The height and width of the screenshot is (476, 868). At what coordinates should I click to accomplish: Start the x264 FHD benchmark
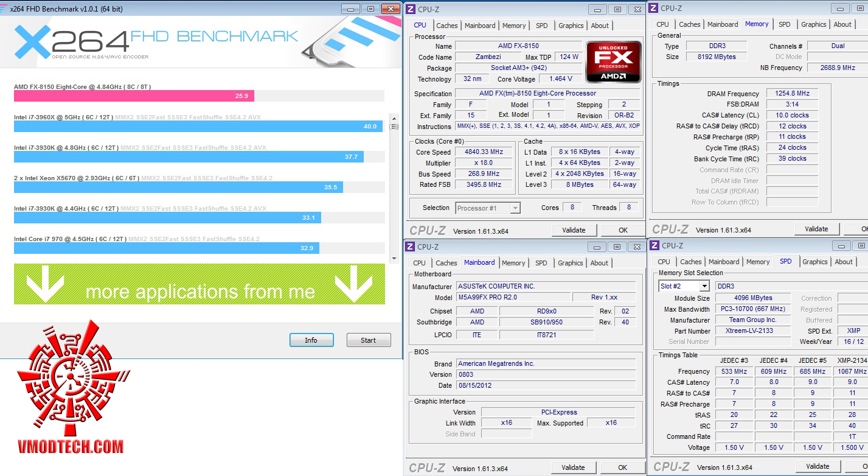369,340
